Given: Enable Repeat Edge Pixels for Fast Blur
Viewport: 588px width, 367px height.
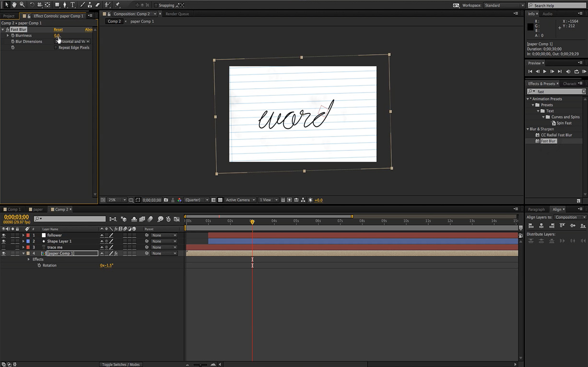Looking at the screenshot, I should 56,47.
